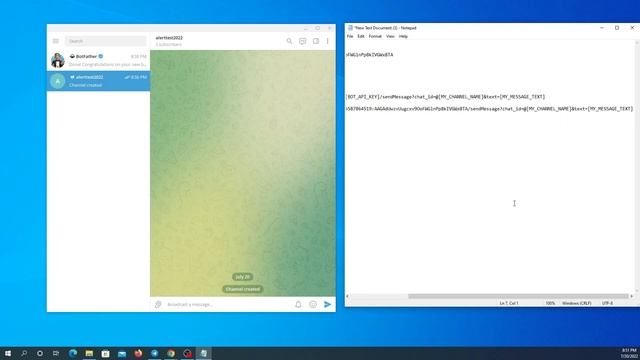Minimize the Telegram window
Screen dimensions: 640x360
click(306, 28)
